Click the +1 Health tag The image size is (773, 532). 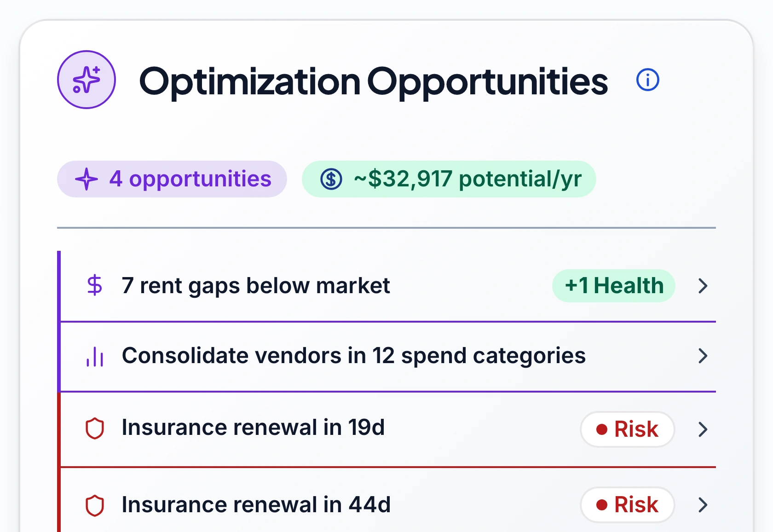(x=614, y=286)
